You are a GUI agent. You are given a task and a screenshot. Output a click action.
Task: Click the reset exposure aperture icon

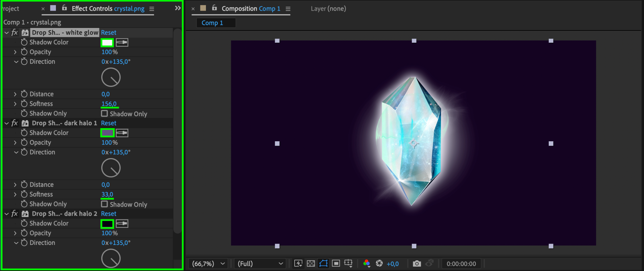(x=379, y=263)
